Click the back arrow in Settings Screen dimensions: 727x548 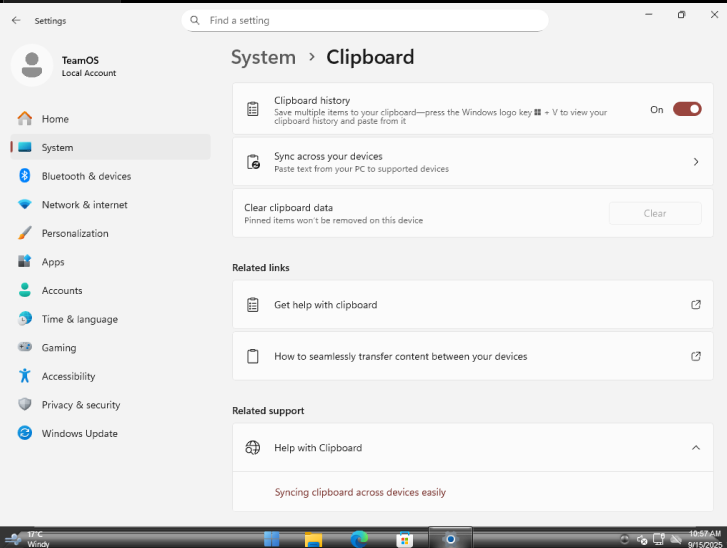tap(16, 20)
